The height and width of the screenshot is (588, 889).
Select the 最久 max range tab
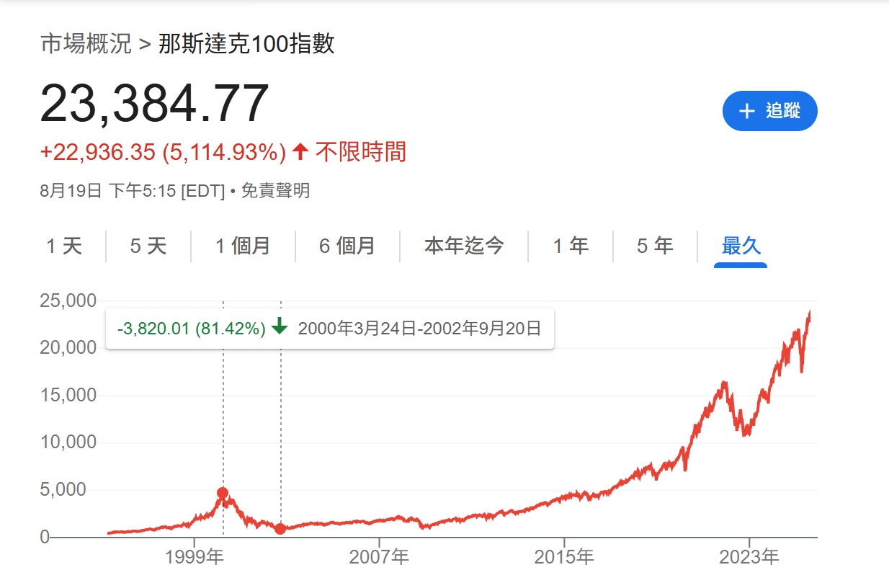pyautogui.click(x=741, y=246)
